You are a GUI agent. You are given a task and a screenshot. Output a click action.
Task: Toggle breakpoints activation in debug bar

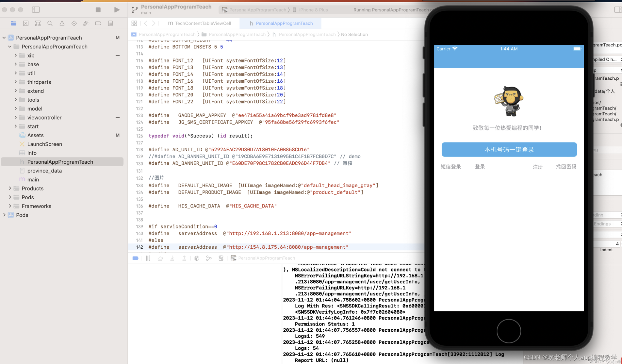(x=136, y=258)
